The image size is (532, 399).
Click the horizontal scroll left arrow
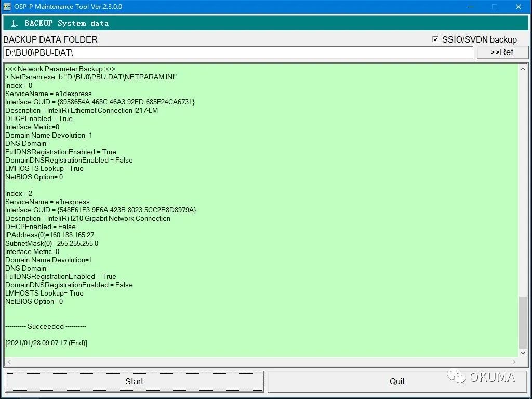point(9,362)
